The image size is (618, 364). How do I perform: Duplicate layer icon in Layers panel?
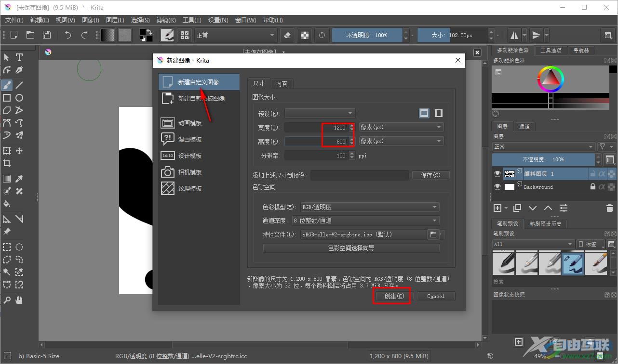(517, 208)
